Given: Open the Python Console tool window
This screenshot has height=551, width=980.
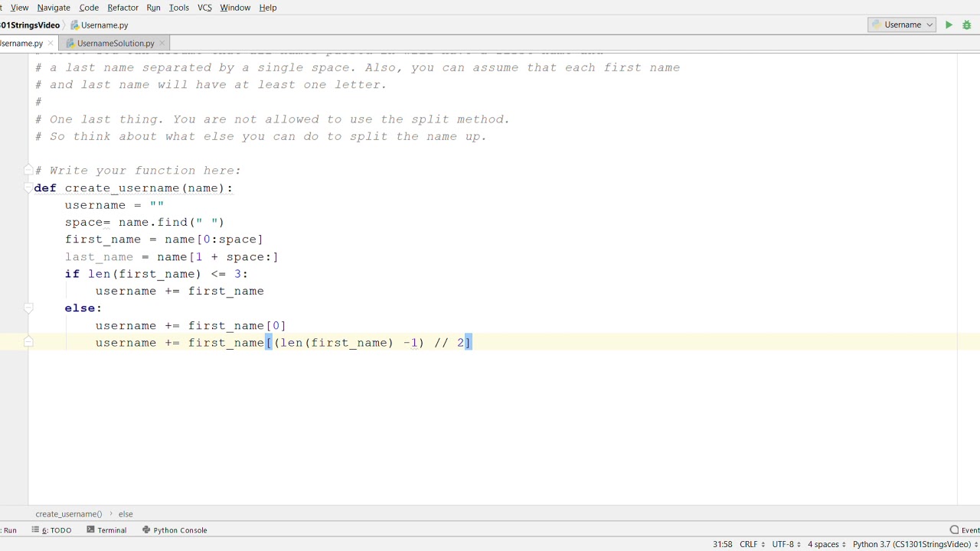Looking at the screenshot, I should 175,530.
